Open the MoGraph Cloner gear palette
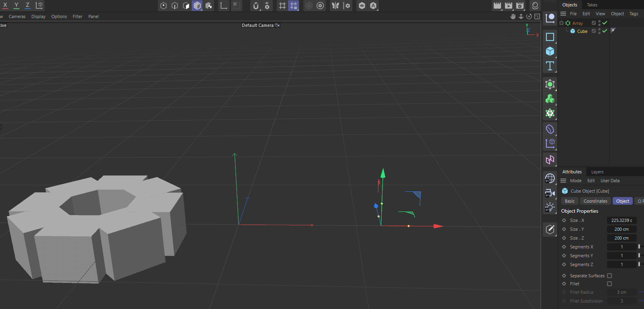Image resolution: width=644 pixels, height=309 pixels. 550,113
